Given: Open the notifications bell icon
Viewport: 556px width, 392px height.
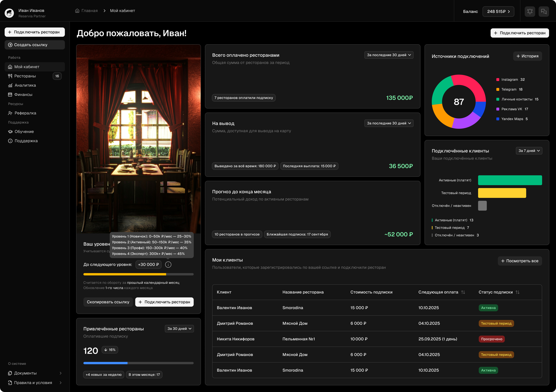Looking at the screenshot, I should click(x=530, y=11).
